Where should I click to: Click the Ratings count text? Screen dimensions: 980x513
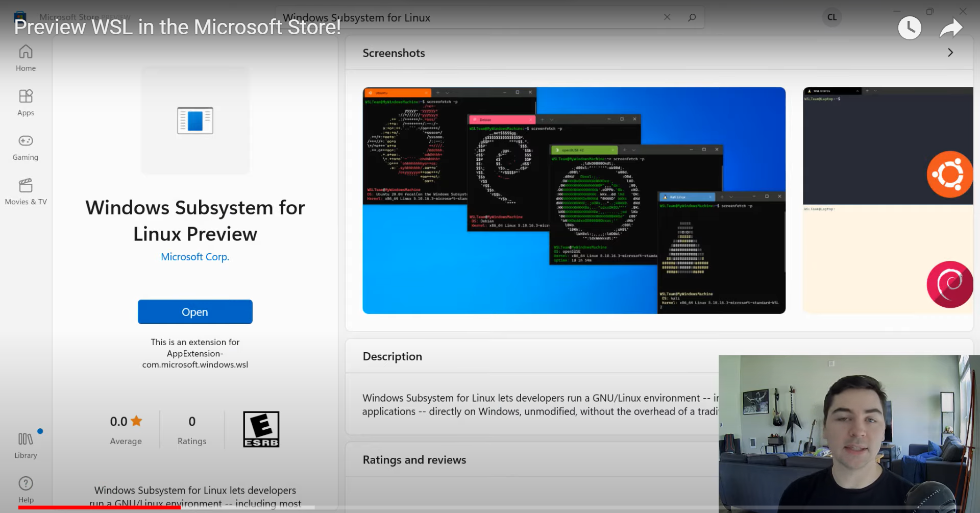click(192, 441)
